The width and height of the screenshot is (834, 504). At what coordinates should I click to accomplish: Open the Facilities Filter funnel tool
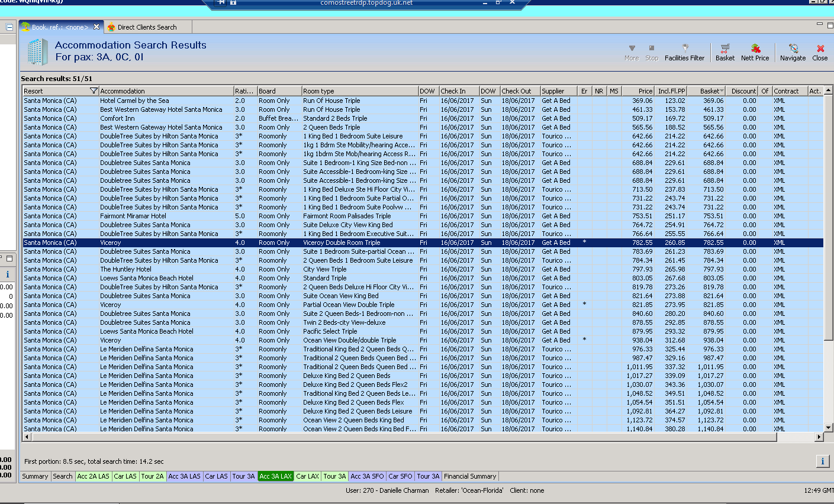tap(684, 52)
